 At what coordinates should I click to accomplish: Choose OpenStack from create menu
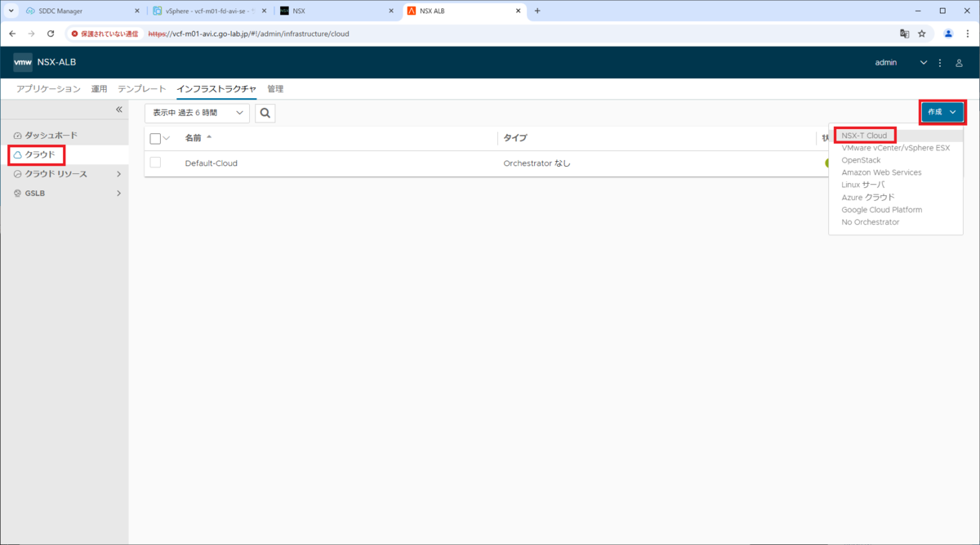coord(861,160)
